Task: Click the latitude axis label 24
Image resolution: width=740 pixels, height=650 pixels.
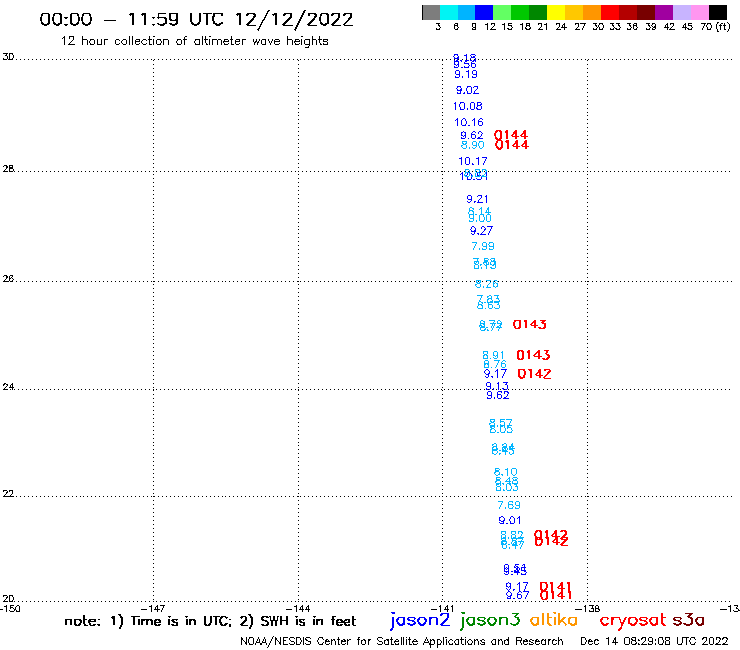Action: pyautogui.click(x=8, y=387)
